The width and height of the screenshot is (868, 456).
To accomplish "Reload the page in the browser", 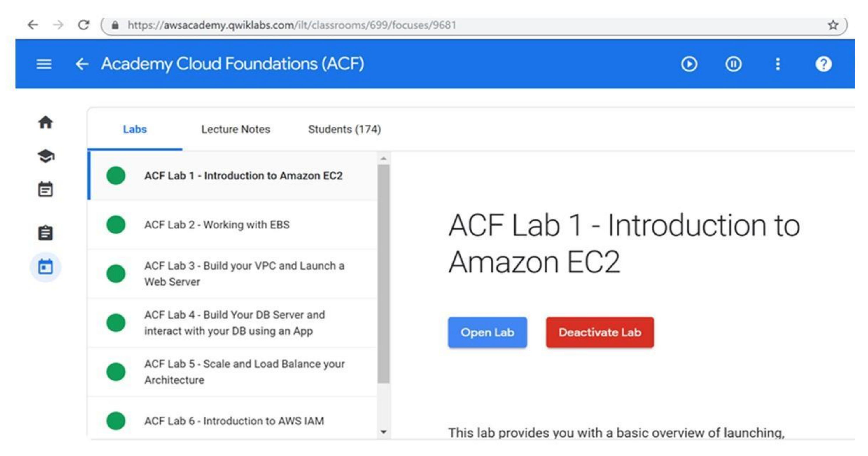I will [84, 25].
